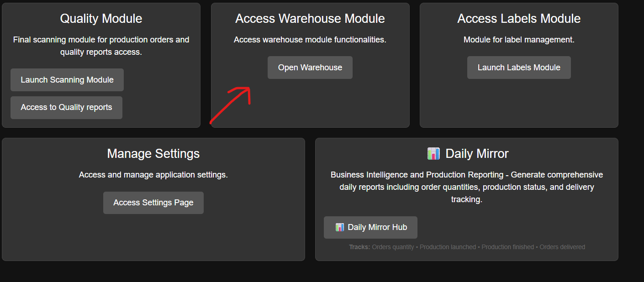
Task: Click the Orders delivered tracker text
Action: [562, 247]
